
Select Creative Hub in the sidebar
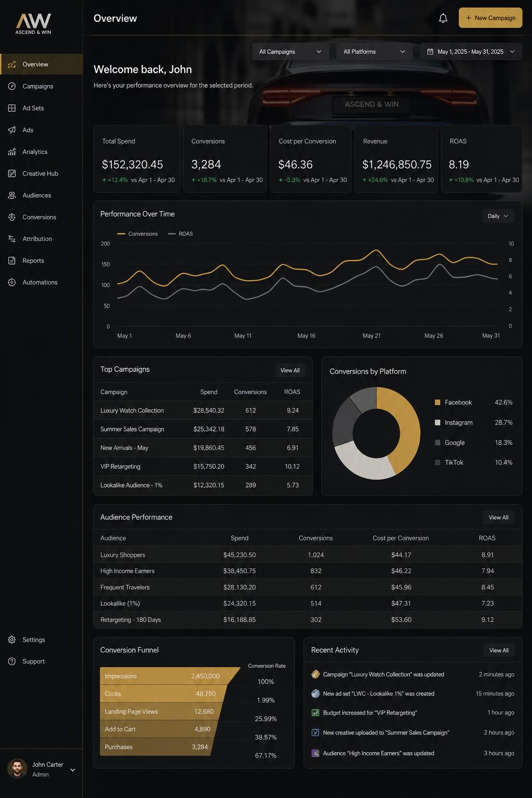41,174
